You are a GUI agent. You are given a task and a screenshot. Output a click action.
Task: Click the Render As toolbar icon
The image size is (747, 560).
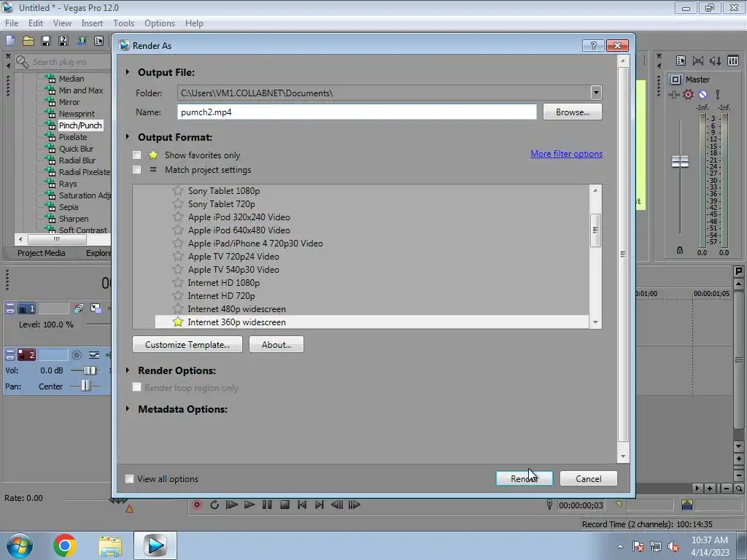[82, 41]
